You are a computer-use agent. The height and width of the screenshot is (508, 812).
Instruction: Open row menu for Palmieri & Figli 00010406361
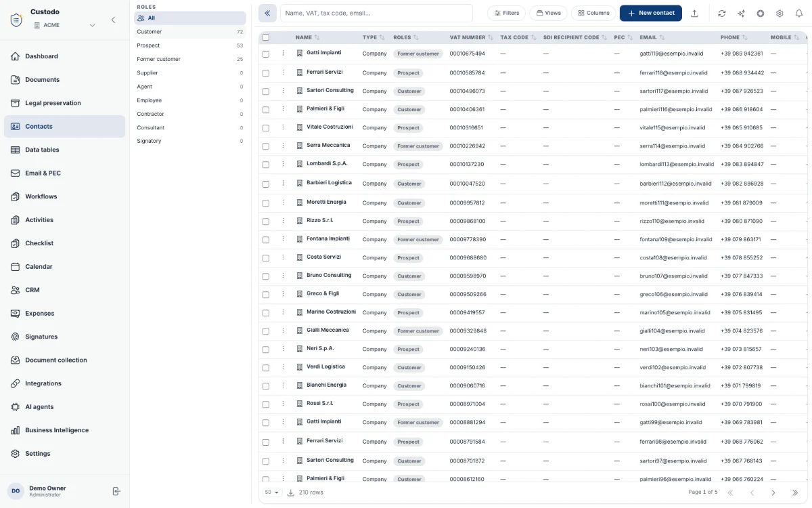click(284, 109)
